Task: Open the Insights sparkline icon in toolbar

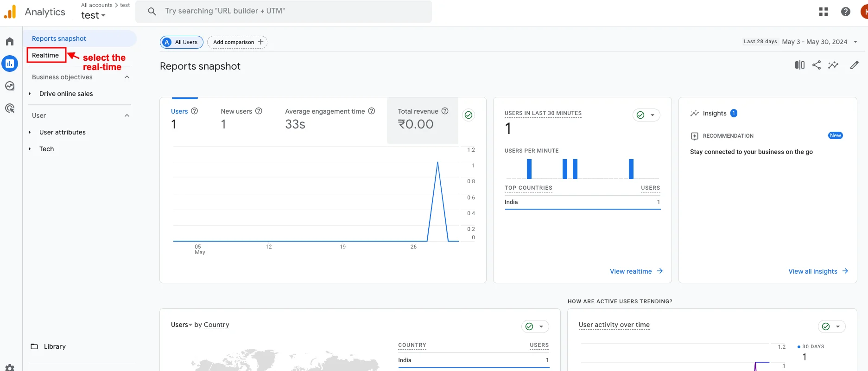Action: pos(833,65)
